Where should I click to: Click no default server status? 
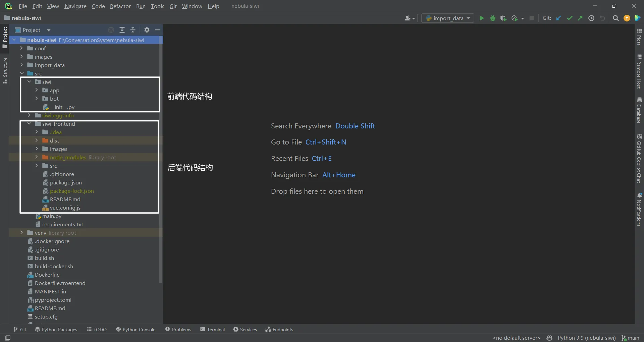[x=517, y=338]
